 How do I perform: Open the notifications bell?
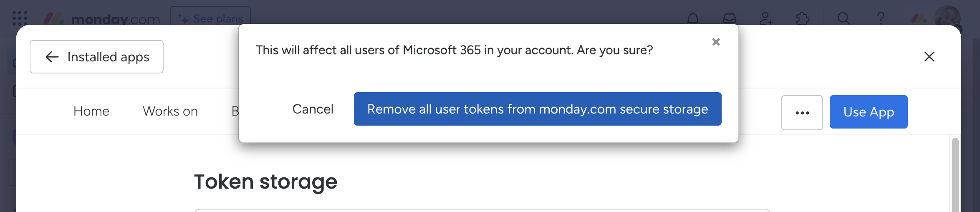pos(693,18)
